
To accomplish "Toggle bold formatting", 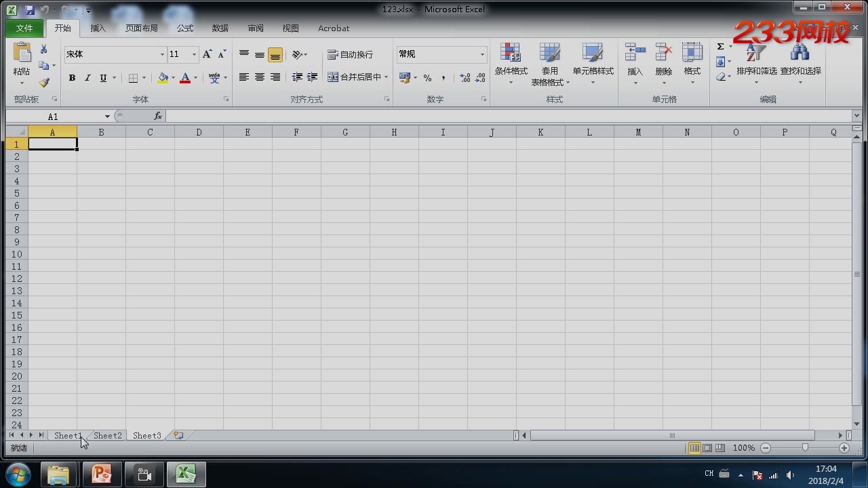I will coord(72,78).
